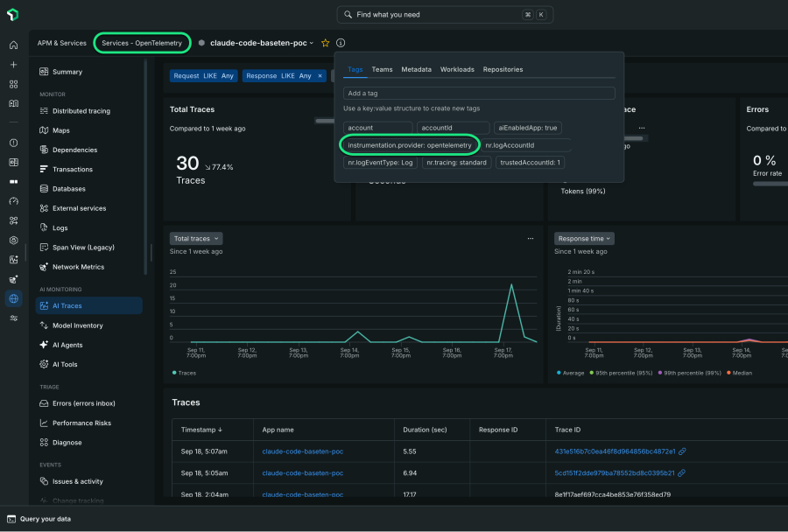Click the globe icon in left rail
The width and height of the screenshot is (788, 532).
coord(13,298)
